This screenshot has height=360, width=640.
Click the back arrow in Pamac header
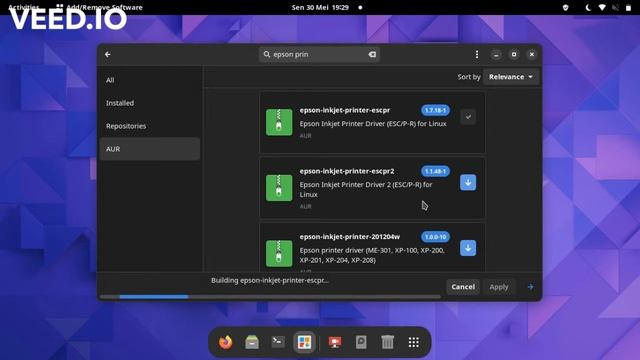click(x=108, y=54)
